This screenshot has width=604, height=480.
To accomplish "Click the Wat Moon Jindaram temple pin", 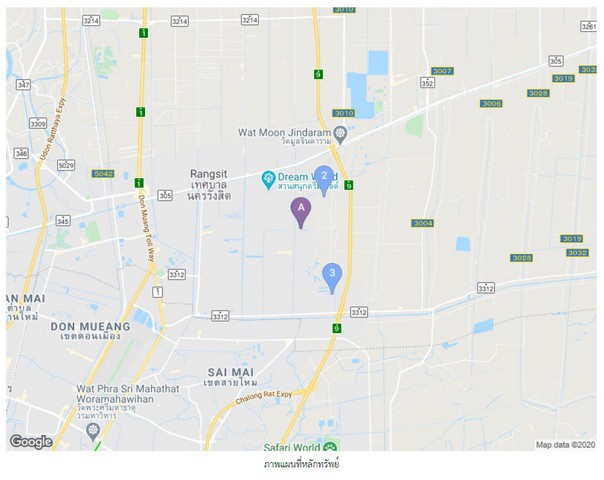I will [340, 135].
